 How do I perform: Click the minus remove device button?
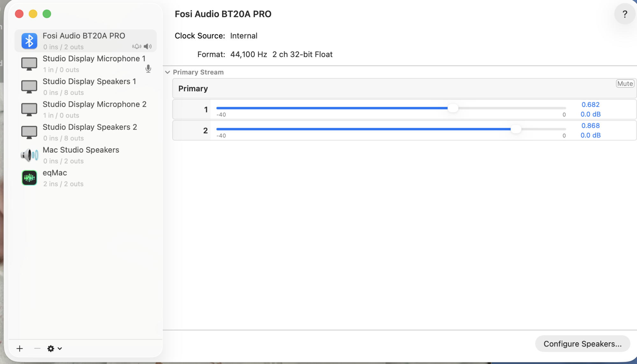(37, 348)
